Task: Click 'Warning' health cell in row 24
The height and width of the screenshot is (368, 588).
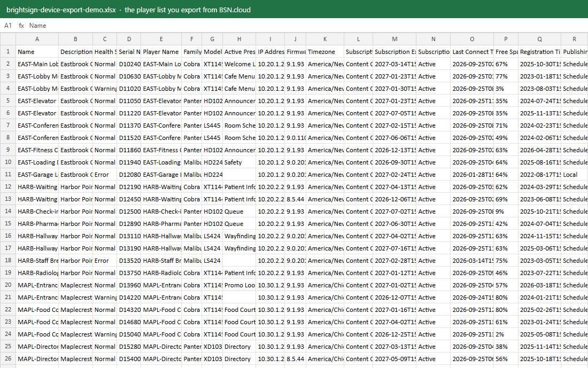Action: [105, 334]
